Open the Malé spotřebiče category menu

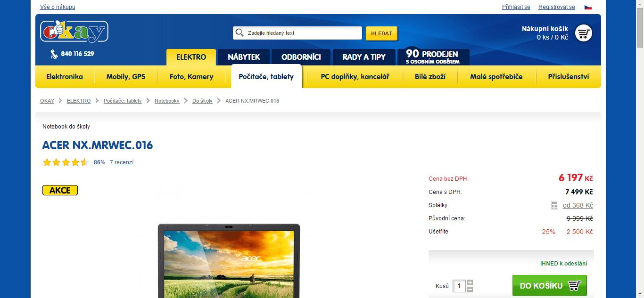[x=496, y=77]
